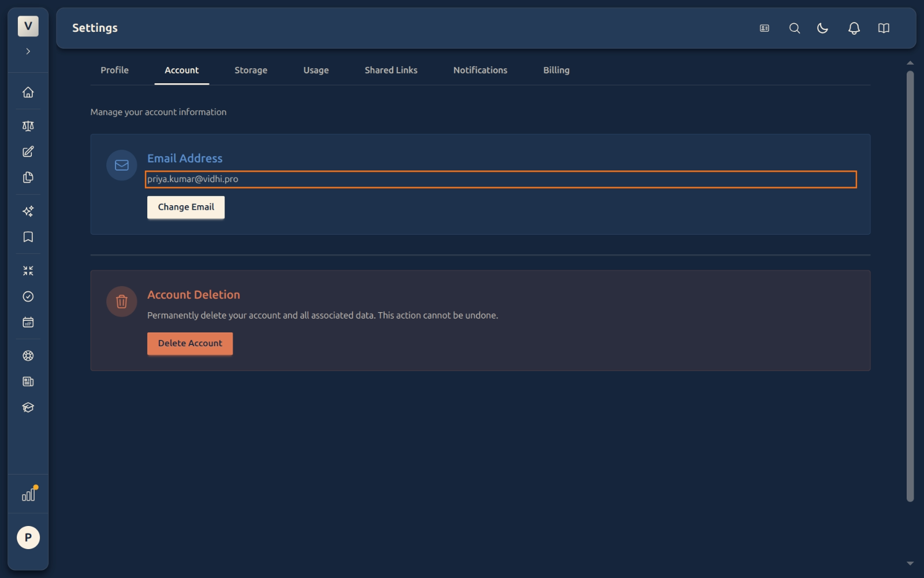Open the documents copy icon in the sidebar
Image resolution: width=924 pixels, height=578 pixels.
pyautogui.click(x=28, y=177)
